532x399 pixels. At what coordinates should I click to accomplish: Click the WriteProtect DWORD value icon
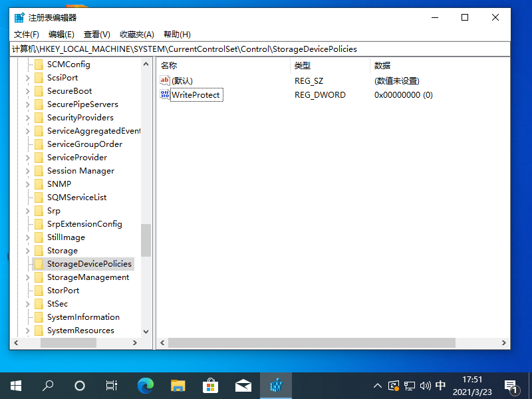coord(164,94)
